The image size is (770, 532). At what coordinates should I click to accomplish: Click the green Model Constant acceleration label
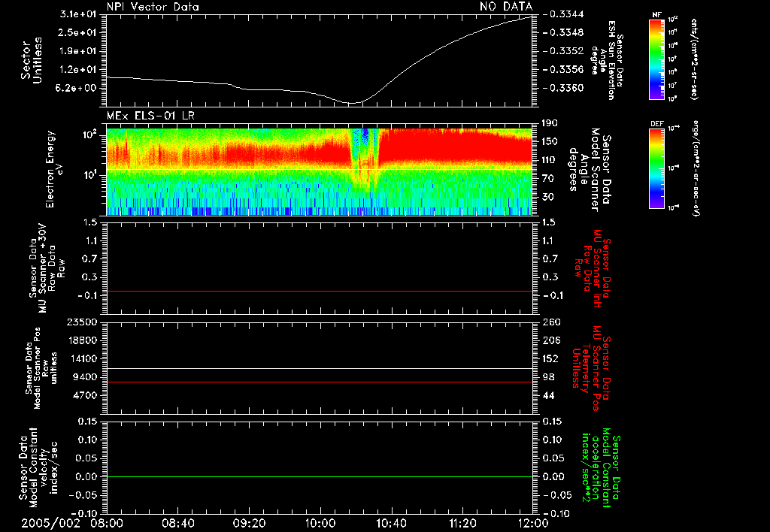pyautogui.click(x=601, y=468)
